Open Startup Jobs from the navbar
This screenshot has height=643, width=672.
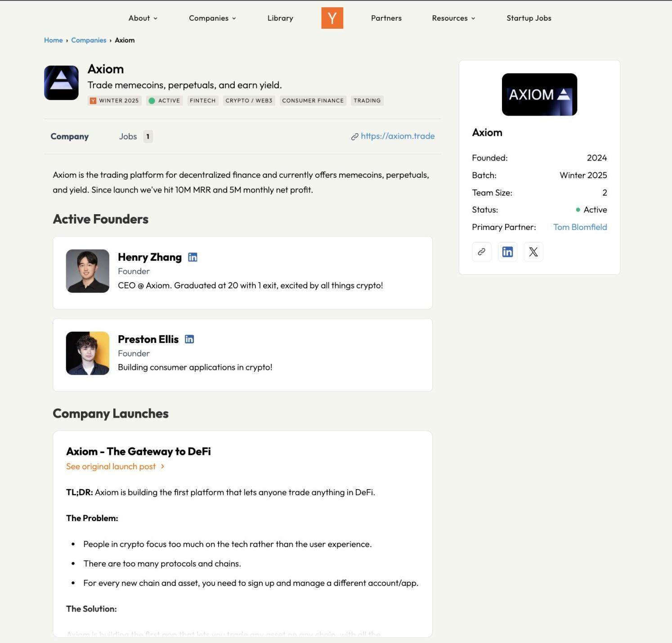[x=529, y=18]
